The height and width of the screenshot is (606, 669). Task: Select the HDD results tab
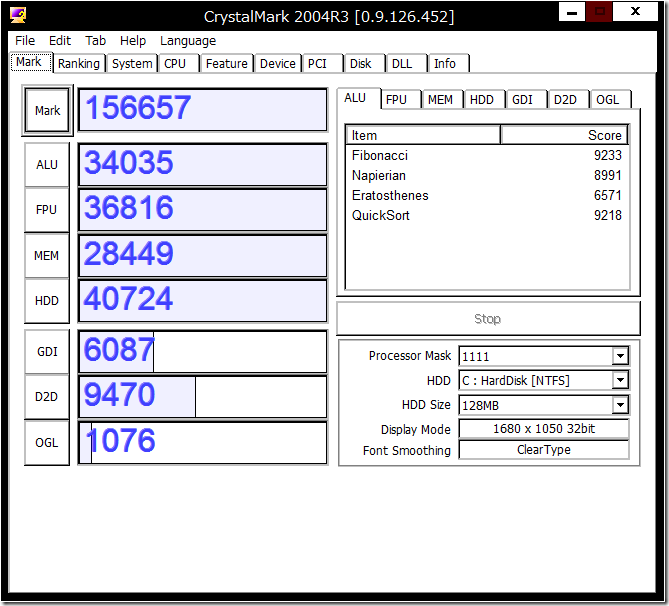(x=483, y=100)
